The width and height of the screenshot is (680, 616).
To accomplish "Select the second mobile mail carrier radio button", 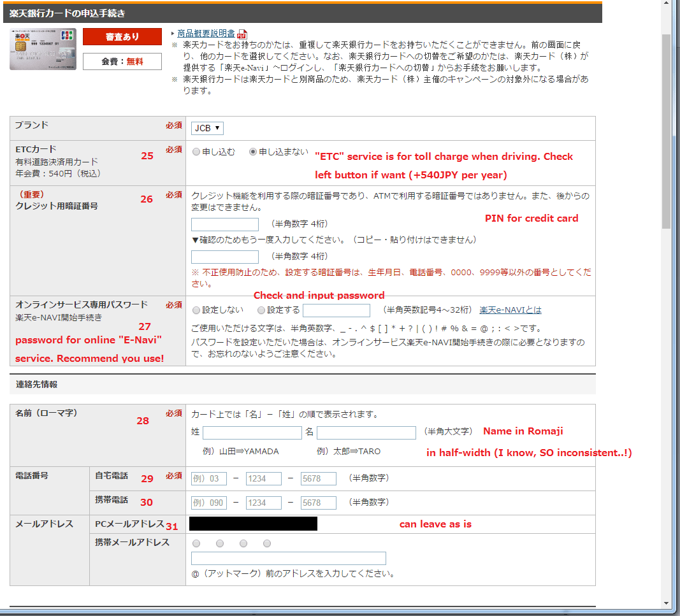I will point(220,543).
